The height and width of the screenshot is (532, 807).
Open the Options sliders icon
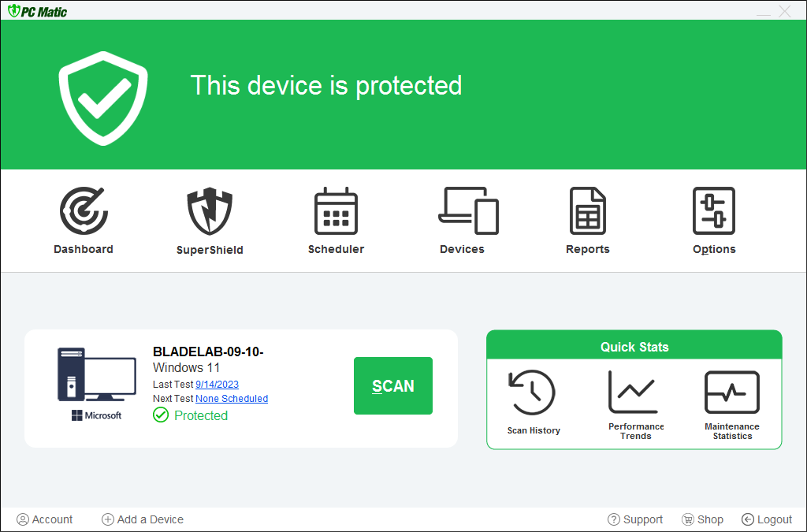tap(714, 211)
